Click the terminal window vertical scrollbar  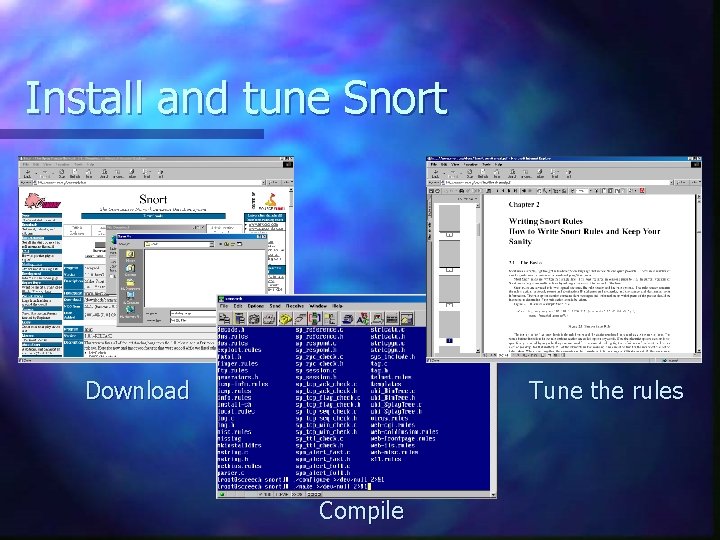click(x=493, y=427)
